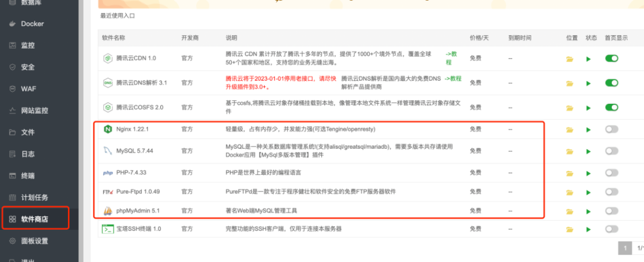Enable homepage display for phpMyAdmin
Image resolution: width=644 pixels, height=262 pixels.
(612, 211)
